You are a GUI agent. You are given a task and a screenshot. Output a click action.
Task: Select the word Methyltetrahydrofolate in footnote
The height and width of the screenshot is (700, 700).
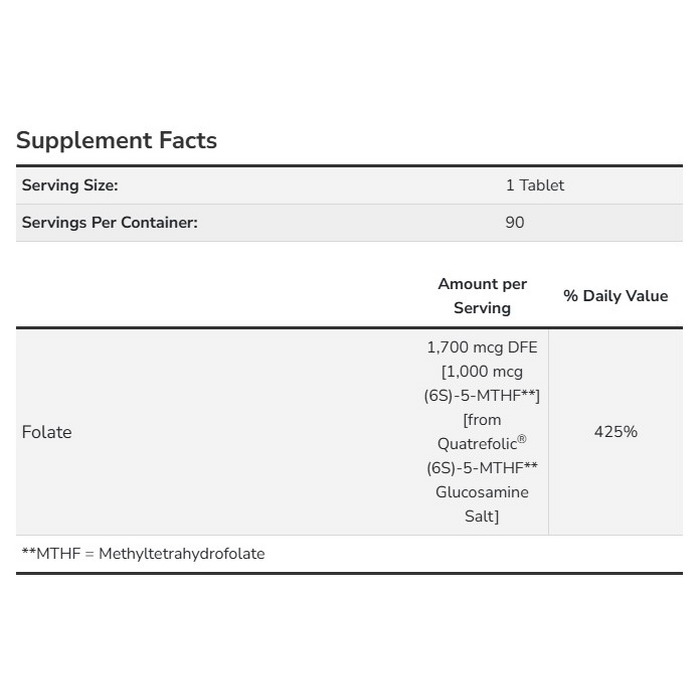tap(182, 553)
